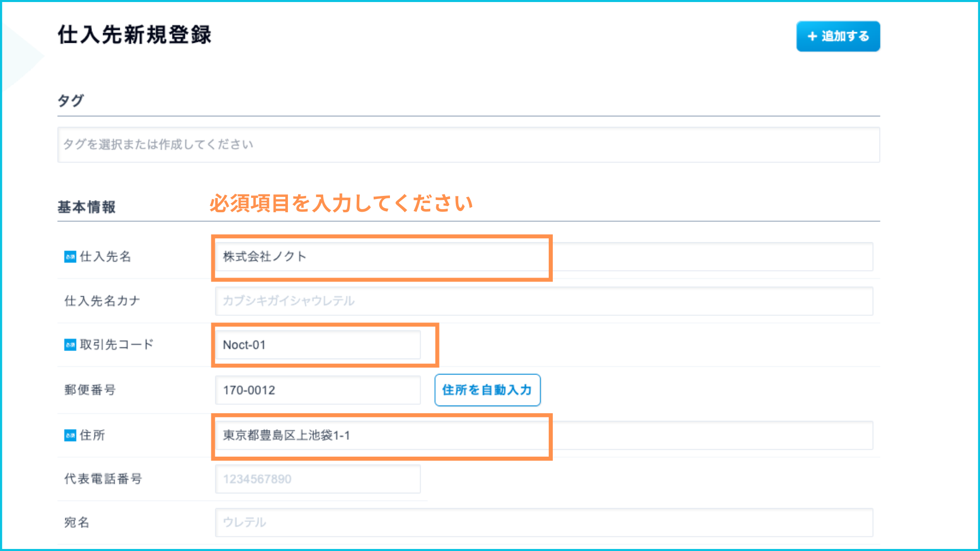Click the required badge beside 取引先コード
980x551 pixels.
click(70, 345)
